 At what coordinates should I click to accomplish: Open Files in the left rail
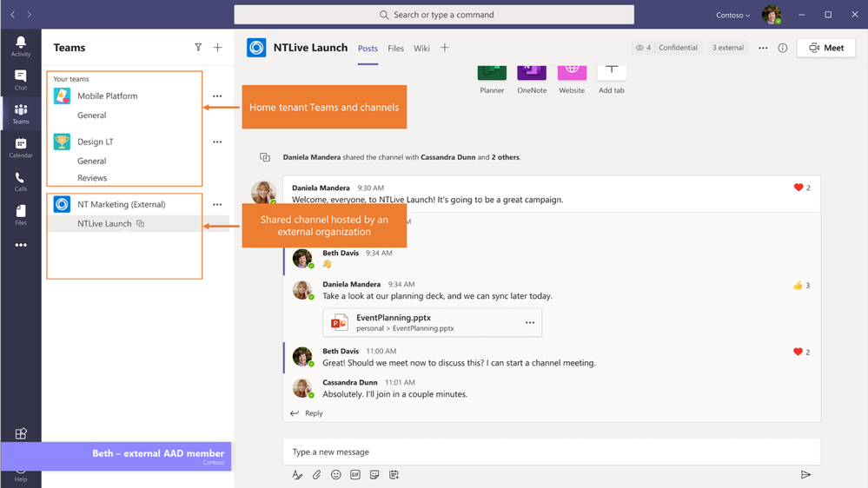[21, 215]
